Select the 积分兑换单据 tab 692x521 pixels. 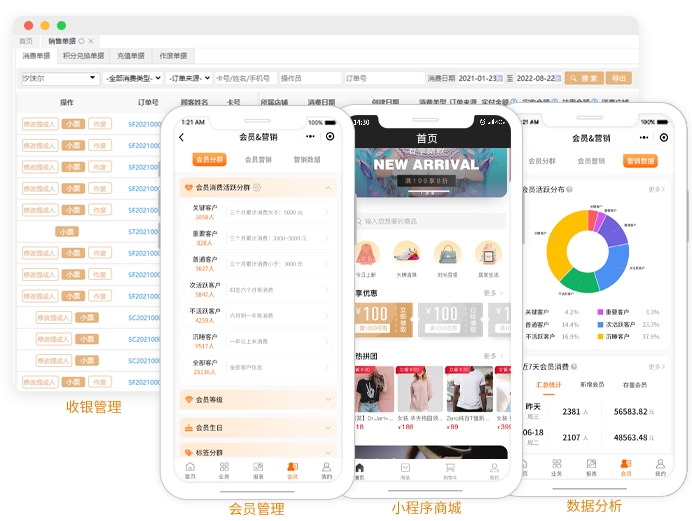pyautogui.click(x=83, y=56)
